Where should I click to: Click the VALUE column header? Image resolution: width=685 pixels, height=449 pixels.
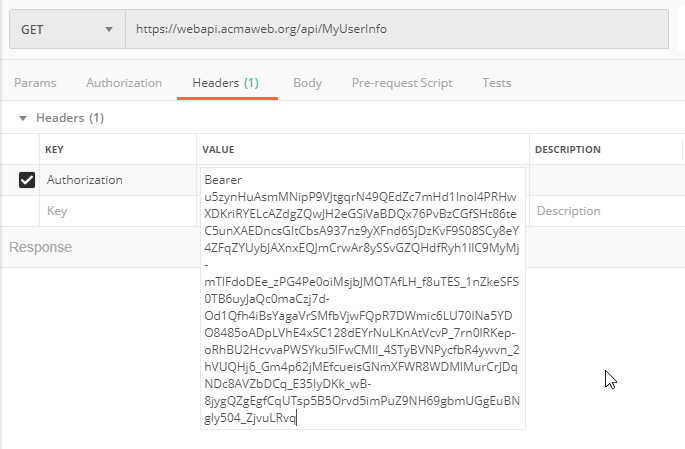218,150
